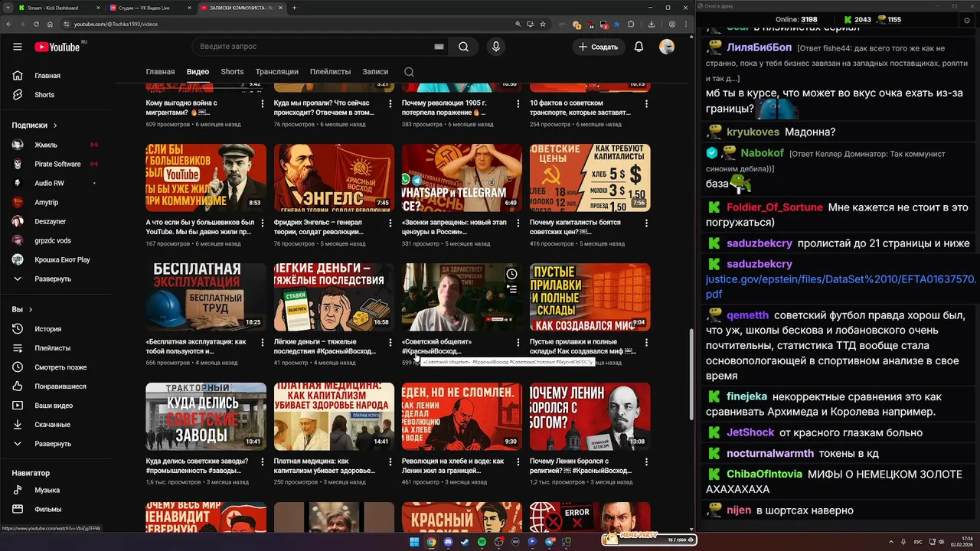Click username Nabokof in the chat
980x551 pixels.
762,153
